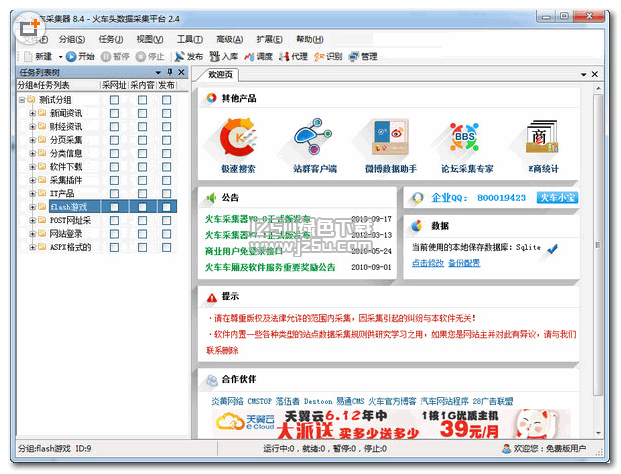Click the 停止 (Stop) toolbar icon
Viewport: 621px width, 474px height.
pyautogui.click(x=141, y=57)
